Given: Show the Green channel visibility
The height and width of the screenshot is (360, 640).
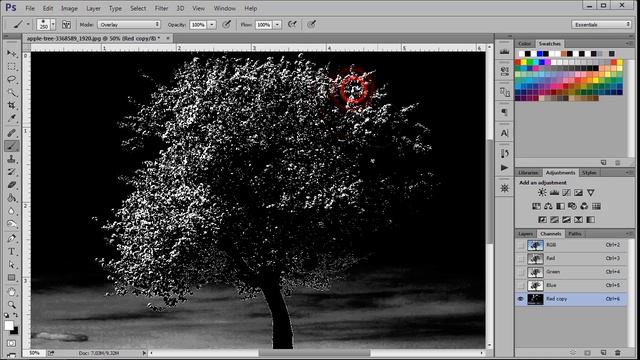Looking at the screenshot, I should [520, 272].
